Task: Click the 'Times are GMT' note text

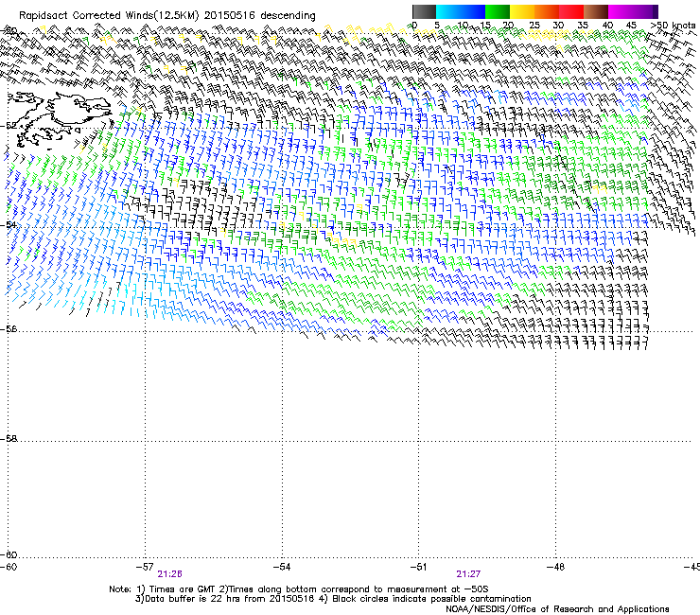Action: coord(182,589)
